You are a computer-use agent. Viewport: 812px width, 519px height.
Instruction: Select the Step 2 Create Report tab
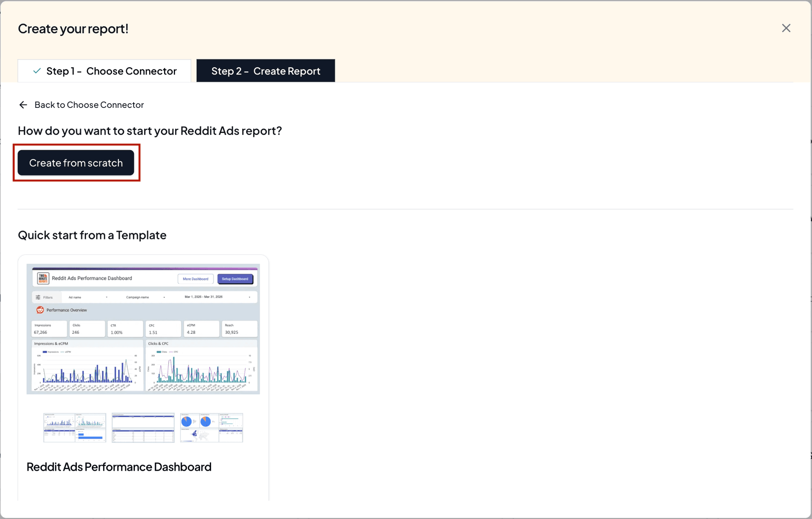click(266, 71)
